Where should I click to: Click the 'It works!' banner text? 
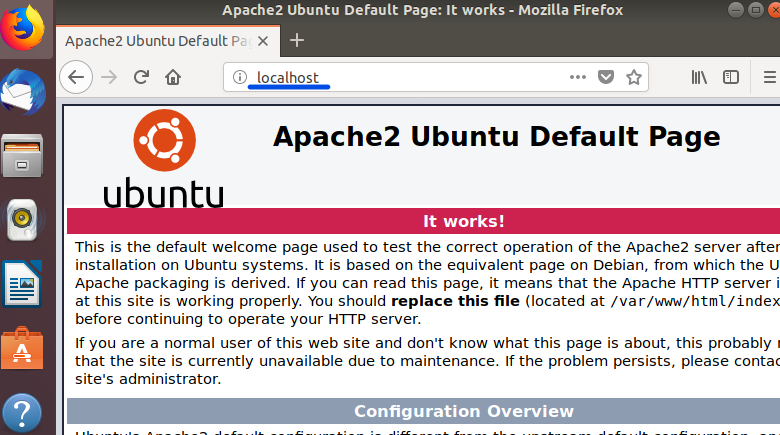click(x=464, y=221)
